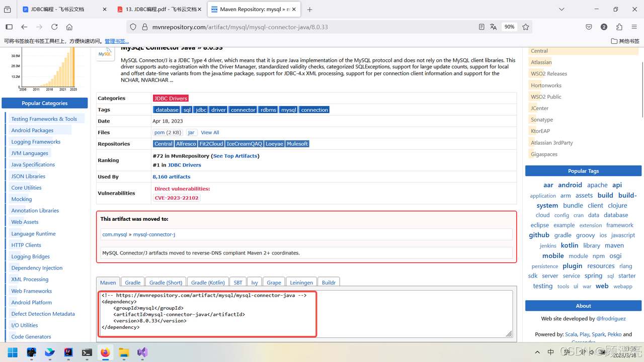The image size is (644, 362).
Task: Select the Ivy tab
Action: pos(255,283)
